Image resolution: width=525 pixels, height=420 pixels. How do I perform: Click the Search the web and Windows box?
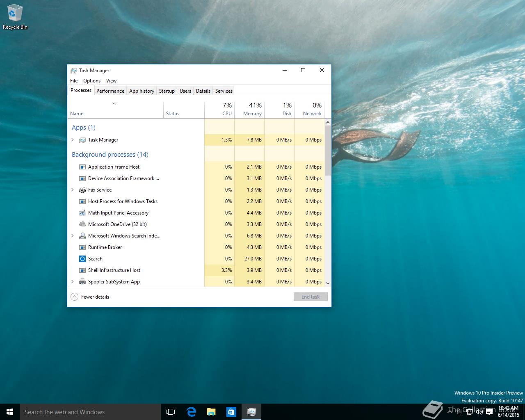tap(90, 412)
